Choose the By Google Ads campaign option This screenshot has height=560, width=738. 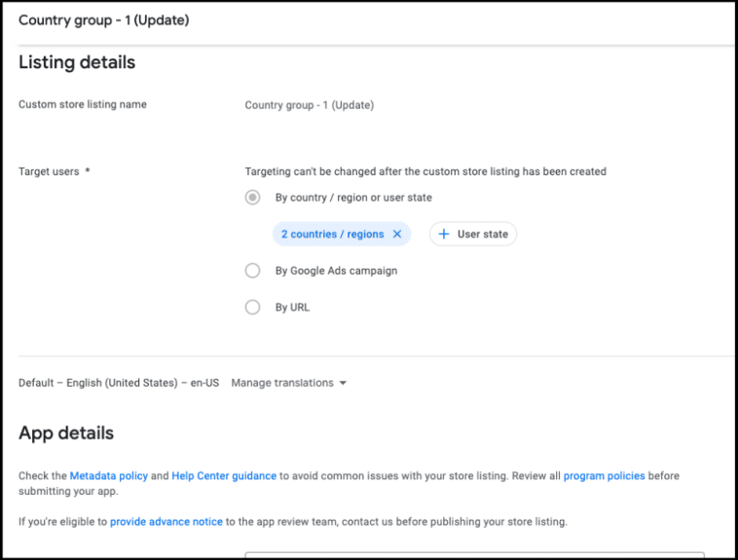(x=253, y=271)
